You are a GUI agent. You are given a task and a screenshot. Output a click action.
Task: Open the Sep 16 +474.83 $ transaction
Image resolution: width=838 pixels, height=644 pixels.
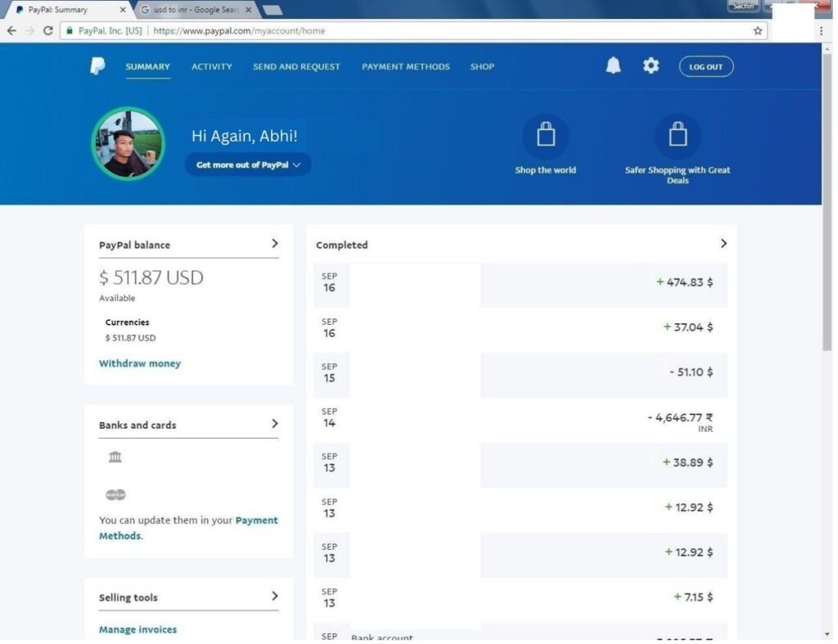(x=520, y=285)
